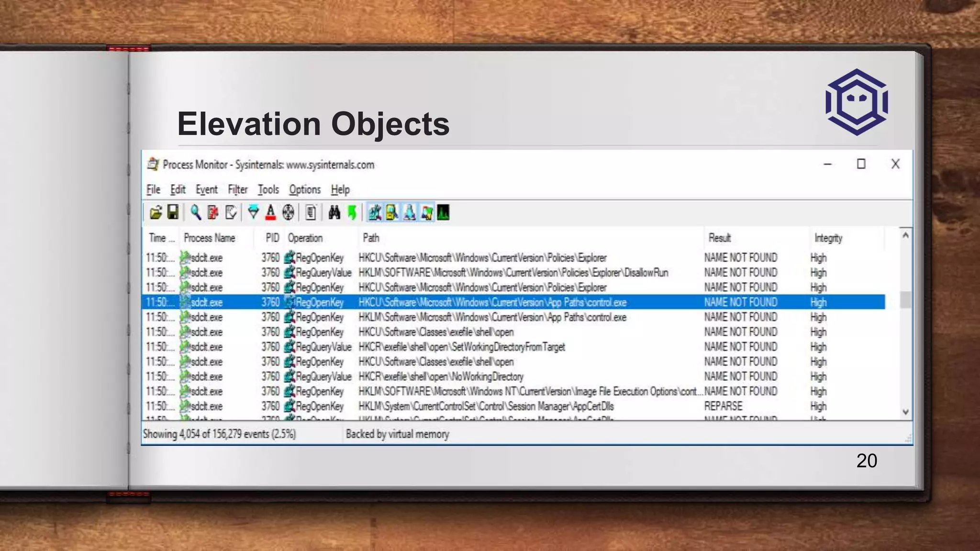Viewport: 980px width, 551px height.
Task: Select the HKCR exefile\shell\open\NoWorkingDirectory row
Action: [x=513, y=376]
